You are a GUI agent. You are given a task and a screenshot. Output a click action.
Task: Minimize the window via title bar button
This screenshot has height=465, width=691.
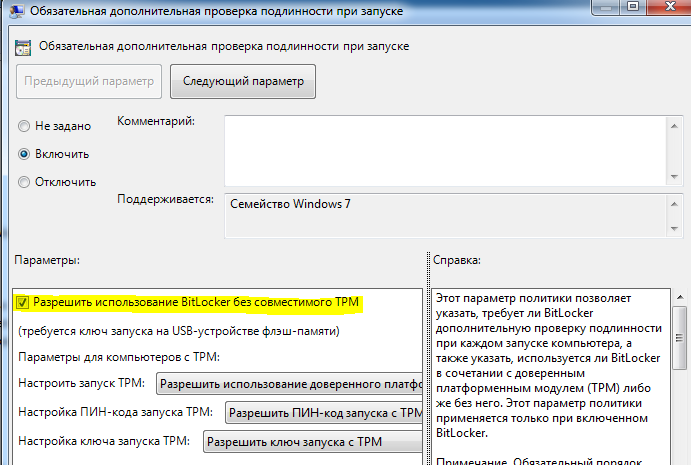606,7
